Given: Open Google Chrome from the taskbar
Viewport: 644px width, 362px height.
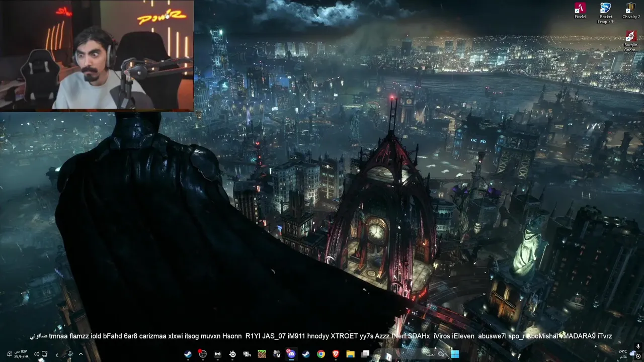Looking at the screenshot, I should pyautogui.click(x=320, y=354).
